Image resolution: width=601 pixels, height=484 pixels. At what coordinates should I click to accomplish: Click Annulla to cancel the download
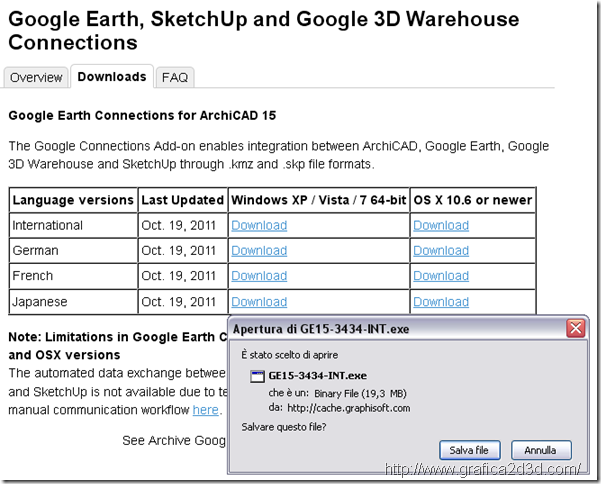pos(541,450)
